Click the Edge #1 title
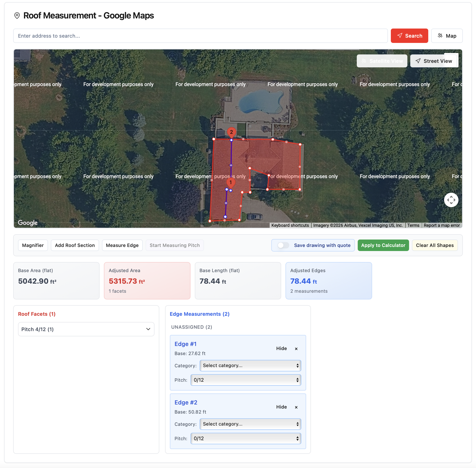The height and width of the screenshot is (468, 476). (x=185, y=344)
